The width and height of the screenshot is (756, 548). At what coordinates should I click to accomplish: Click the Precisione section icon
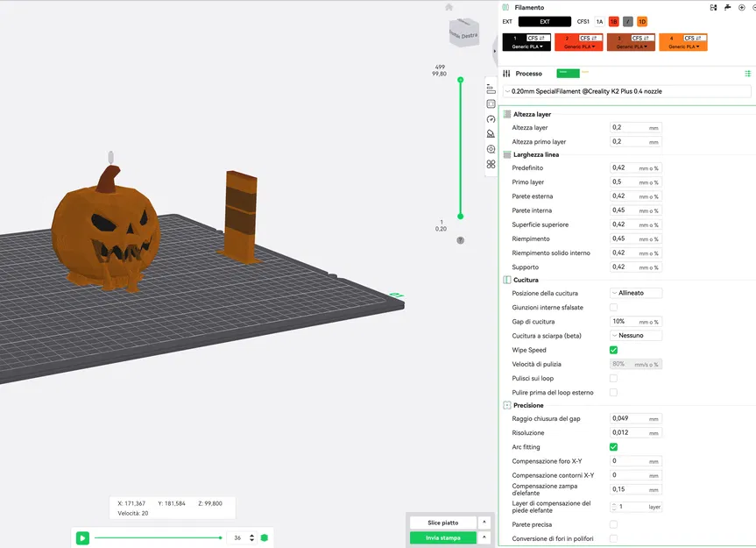coord(507,405)
